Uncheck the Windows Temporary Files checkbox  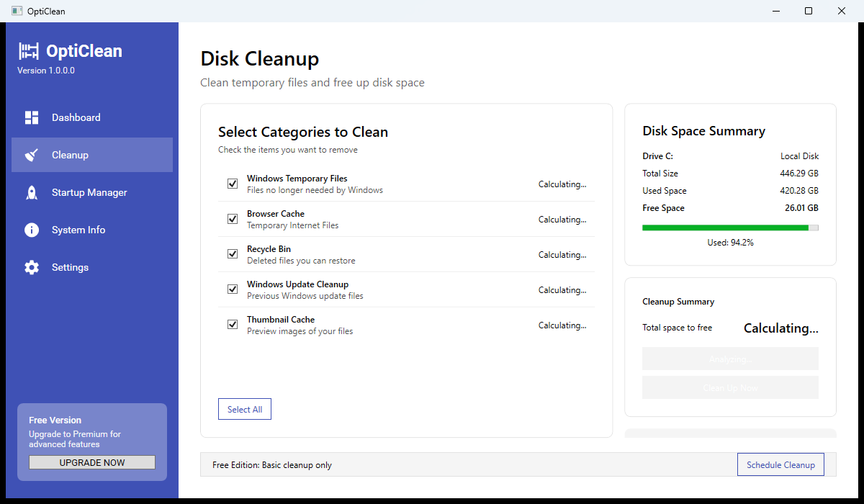(x=233, y=184)
